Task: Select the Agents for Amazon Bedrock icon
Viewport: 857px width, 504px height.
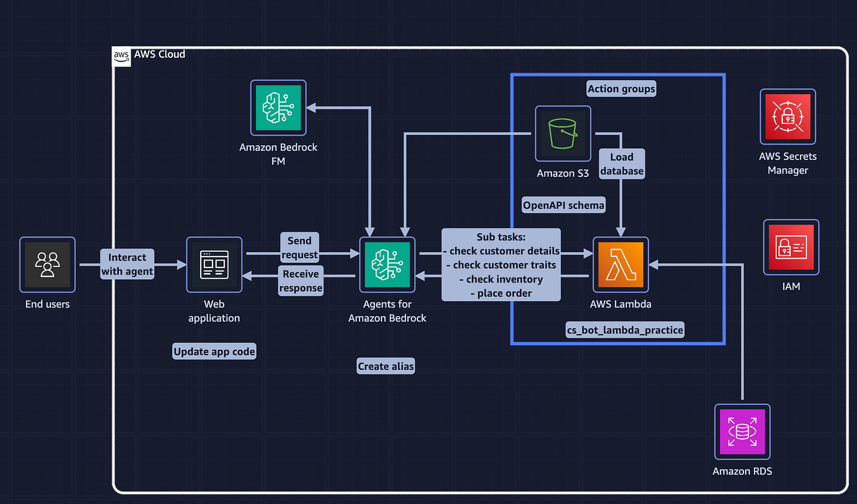Action: tap(387, 265)
